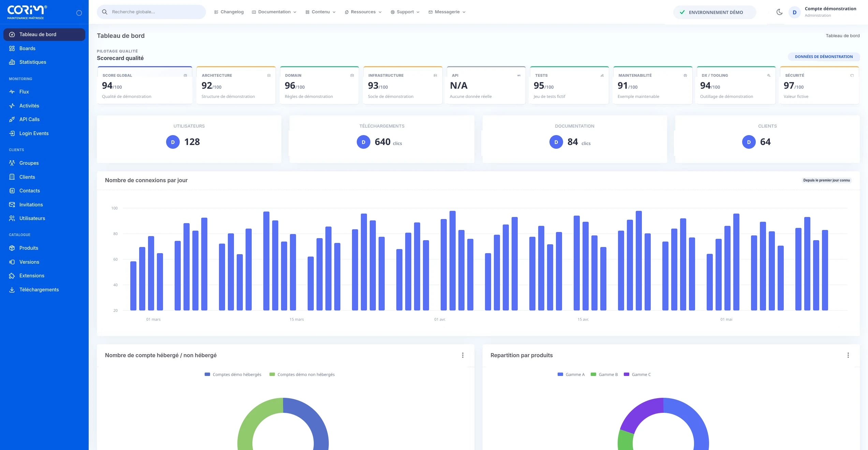Click the Gamme A blue legend swatch
This screenshot has height=450, width=868.
[x=560, y=374]
